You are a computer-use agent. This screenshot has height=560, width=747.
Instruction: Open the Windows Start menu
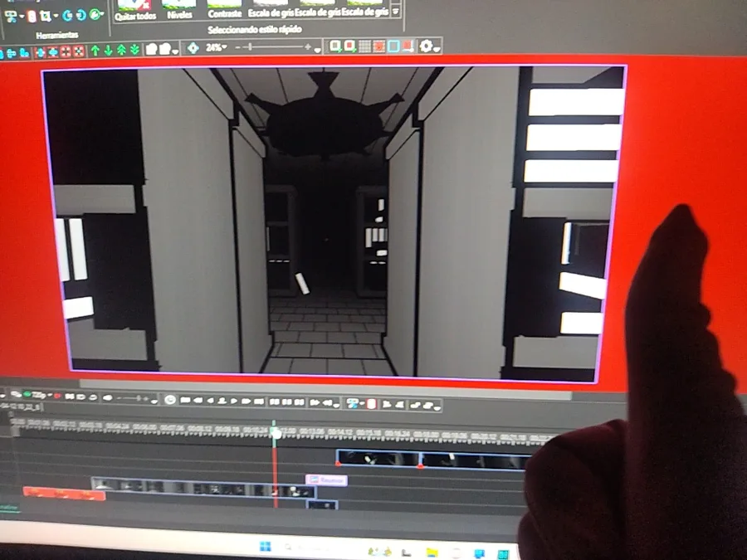coord(266,545)
